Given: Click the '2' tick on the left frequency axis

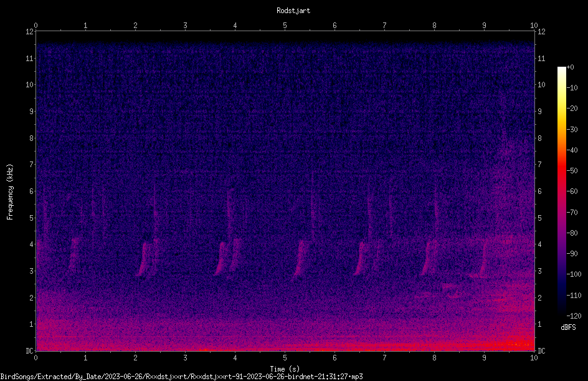Looking at the screenshot, I should click(31, 297).
